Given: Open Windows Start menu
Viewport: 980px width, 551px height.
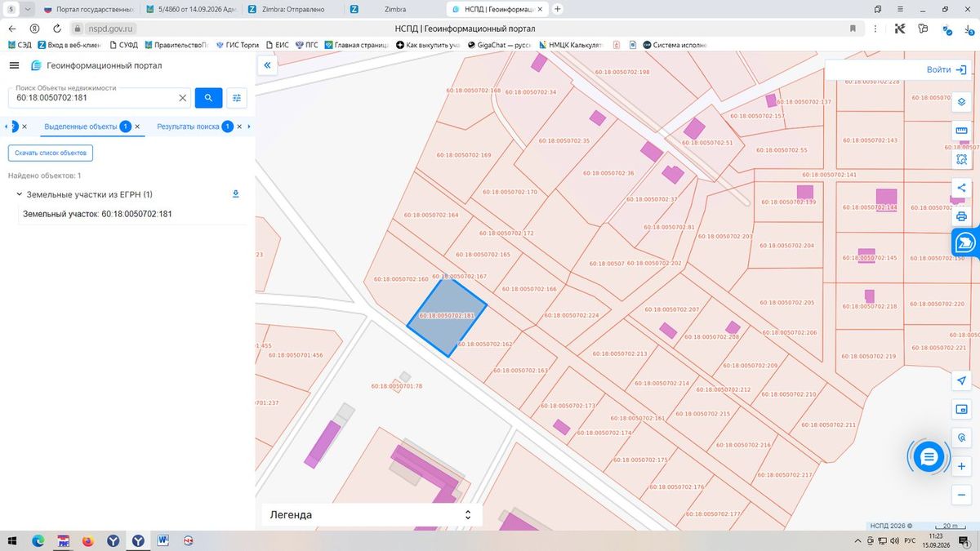Looking at the screenshot, I should (13, 540).
